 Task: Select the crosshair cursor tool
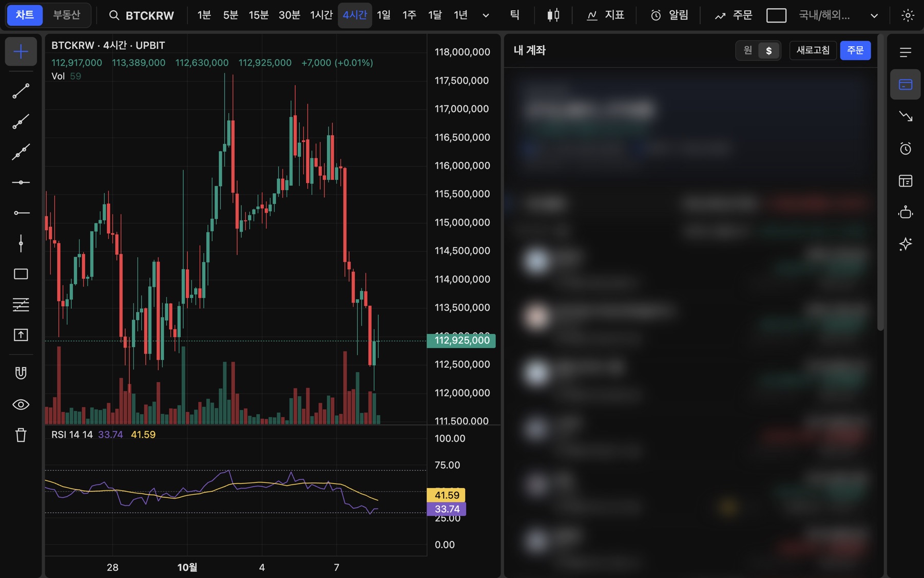pos(21,51)
